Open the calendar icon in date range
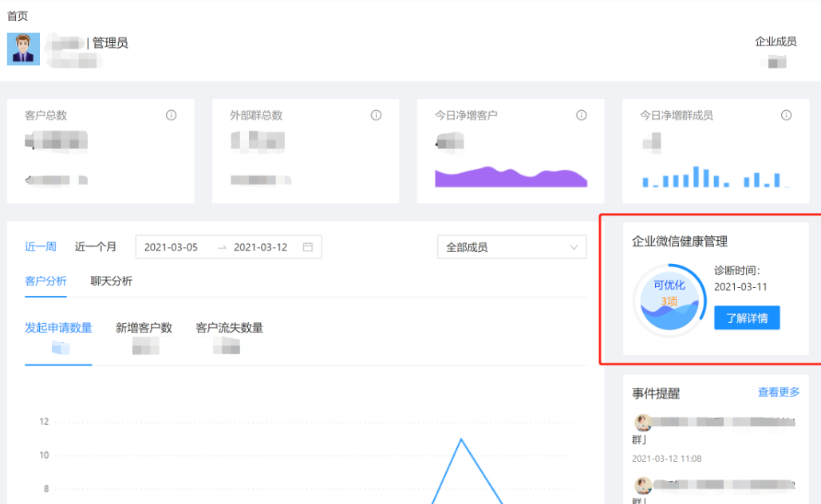 308,247
